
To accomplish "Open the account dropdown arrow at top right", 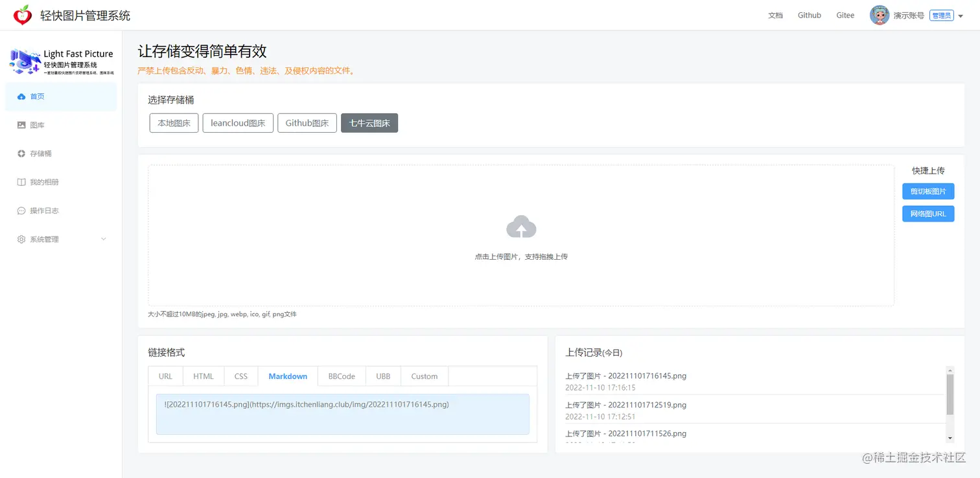I will (961, 16).
